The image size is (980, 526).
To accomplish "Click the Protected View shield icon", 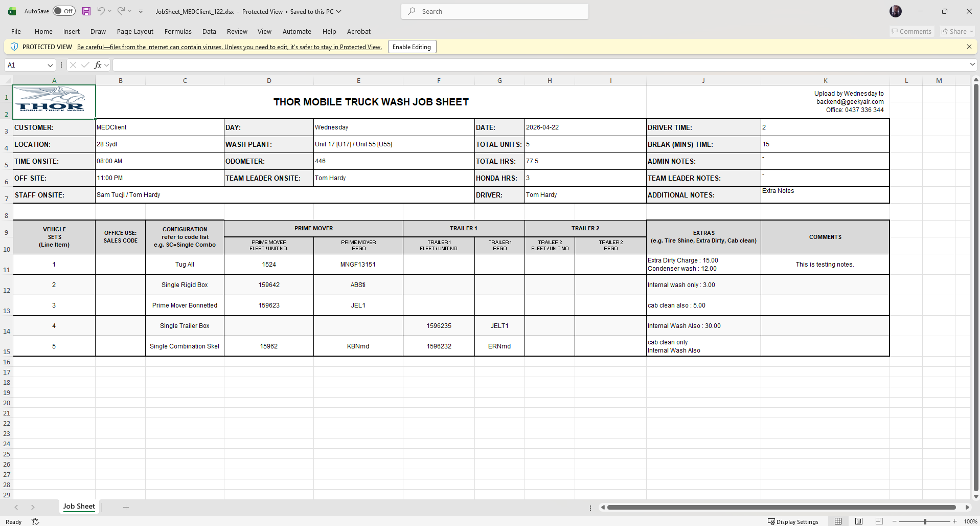I will point(14,47).
